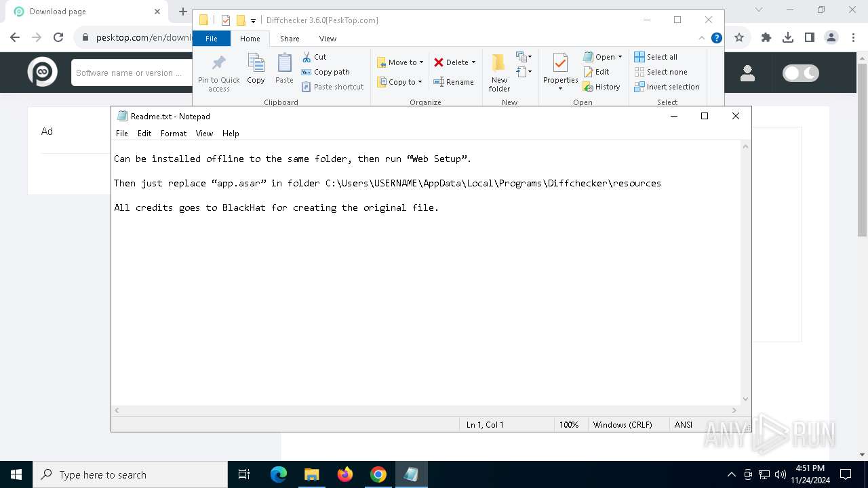Open Chrome extensions puzzle icon
The width and height of the screenshot is (868, 488).
766,37
